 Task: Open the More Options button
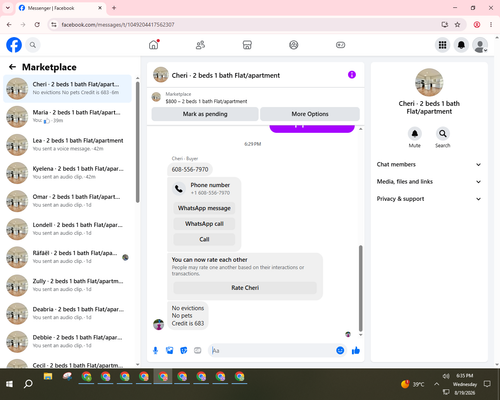pyautogui.click(x=310, y=114)
